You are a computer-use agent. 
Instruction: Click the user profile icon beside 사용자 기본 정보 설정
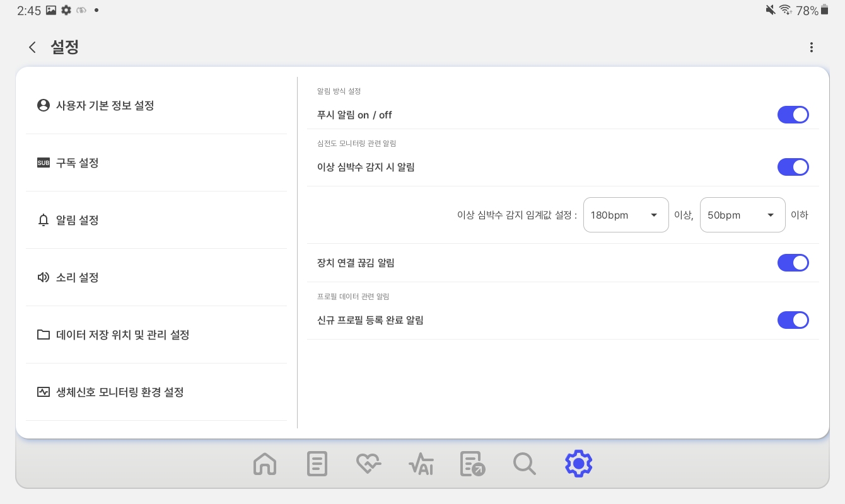click(x=44, y=105)
